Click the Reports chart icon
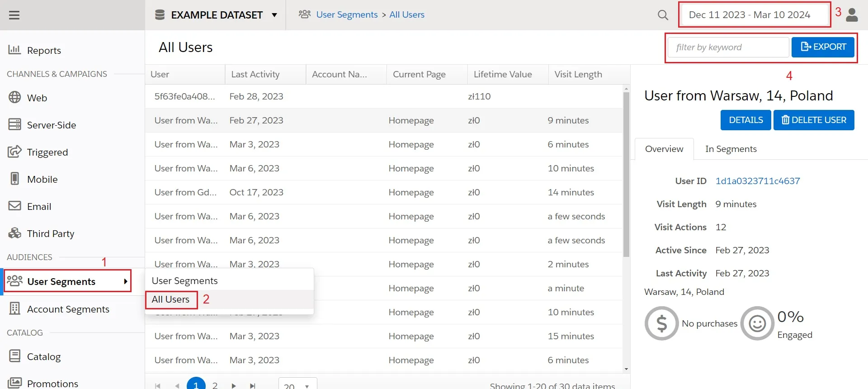The height and width of the screenshot is (389, 868). pyautogui.click(x=14, y=50)
